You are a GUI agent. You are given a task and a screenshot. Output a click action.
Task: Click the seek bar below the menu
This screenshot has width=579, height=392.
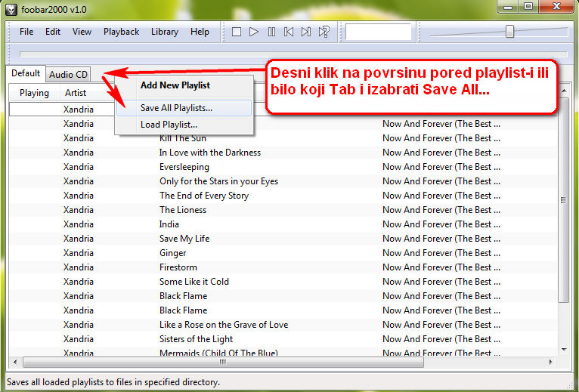[293, 54]
